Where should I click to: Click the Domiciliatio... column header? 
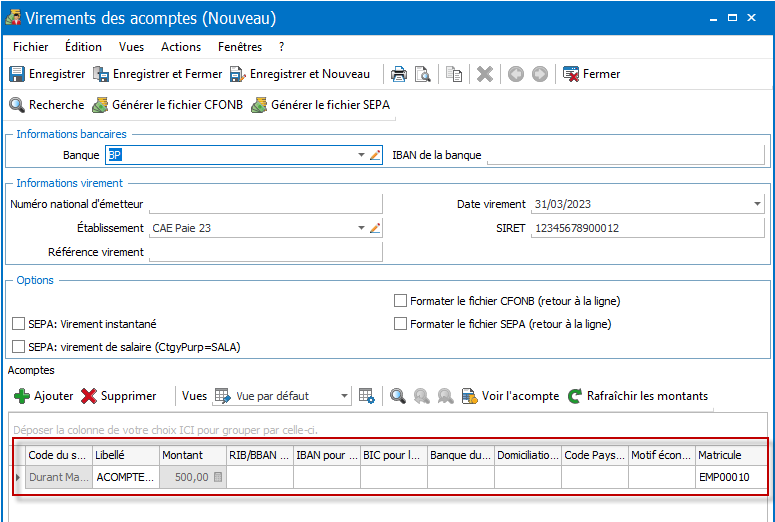pos(528,455)
